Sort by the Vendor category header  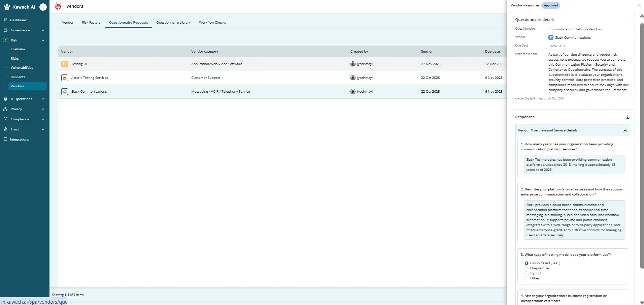(x=205, y=52)
